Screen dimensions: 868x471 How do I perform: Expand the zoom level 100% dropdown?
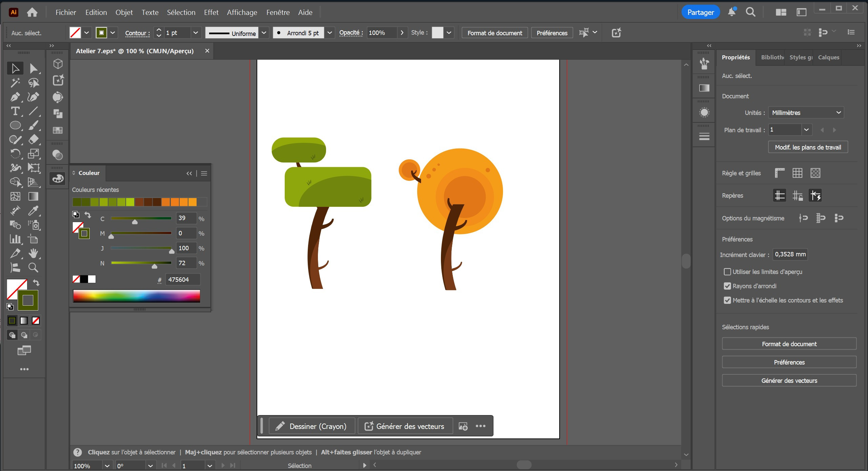pyautogui.click(x=107, y=466)
